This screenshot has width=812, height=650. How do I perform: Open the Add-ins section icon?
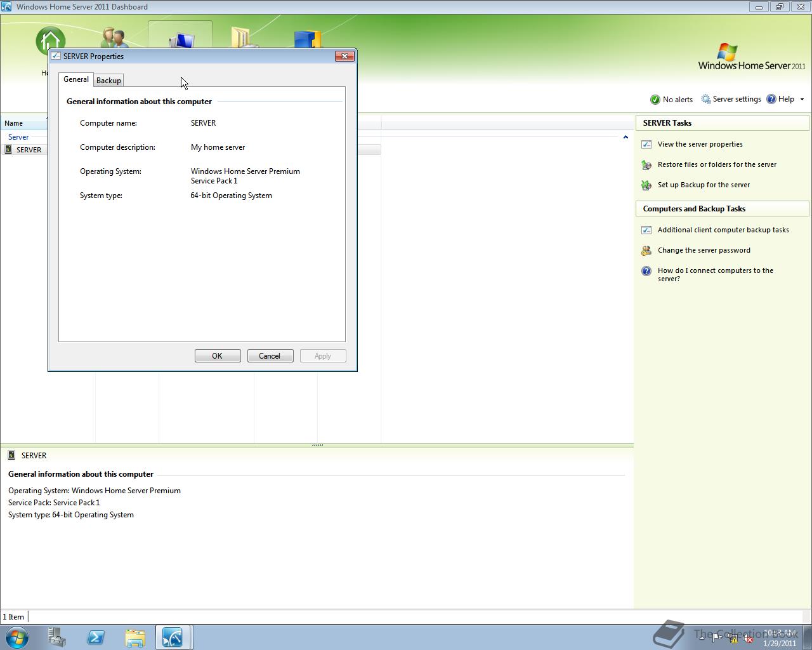point(307,38)
